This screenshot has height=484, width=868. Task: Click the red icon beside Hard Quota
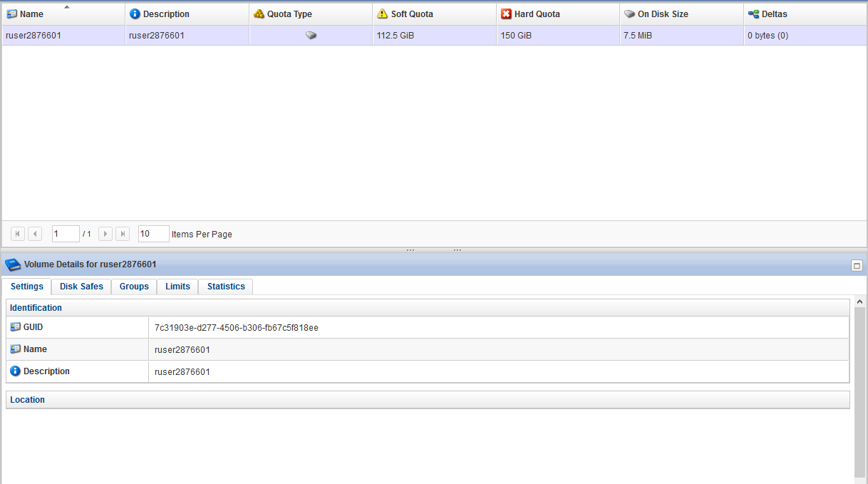point(505,14)
